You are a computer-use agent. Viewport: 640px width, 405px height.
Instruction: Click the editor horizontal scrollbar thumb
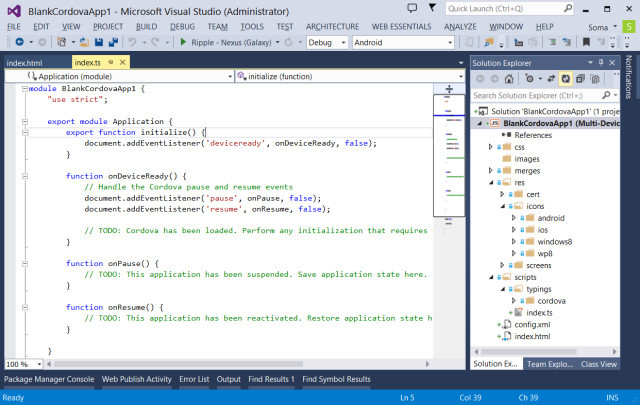(178, 364)
